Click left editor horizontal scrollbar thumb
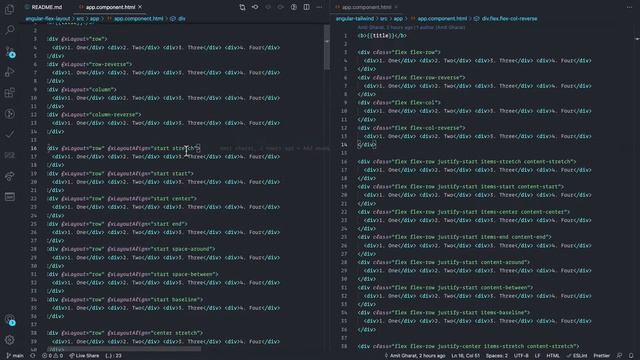 coord(124,349)
